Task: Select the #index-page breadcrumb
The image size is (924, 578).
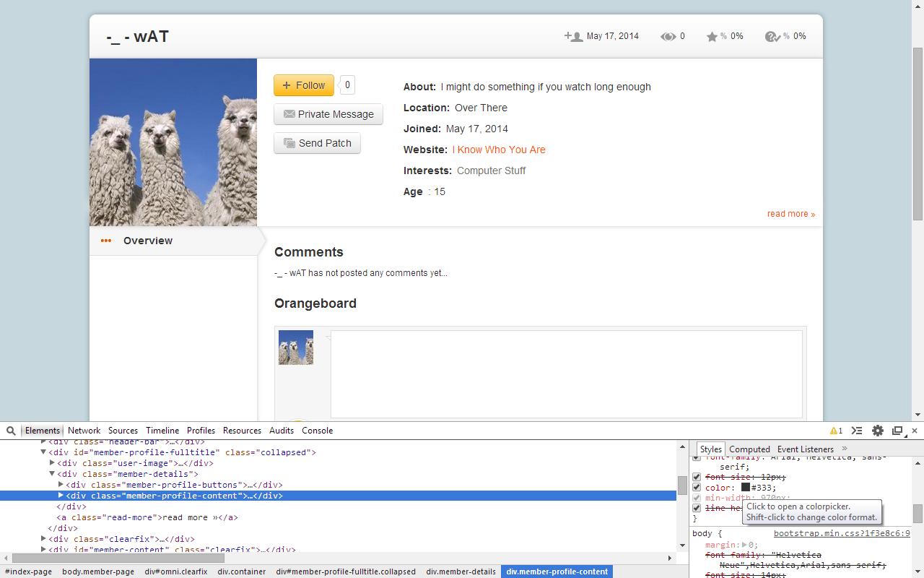Action: [29, 571]
